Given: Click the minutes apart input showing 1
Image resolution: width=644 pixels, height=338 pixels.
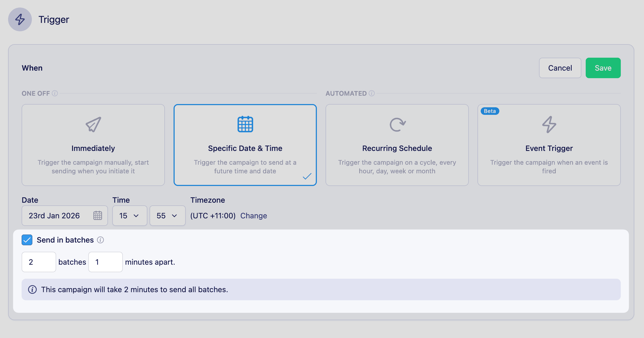Looking at the screenshot, I should (105, 262).
